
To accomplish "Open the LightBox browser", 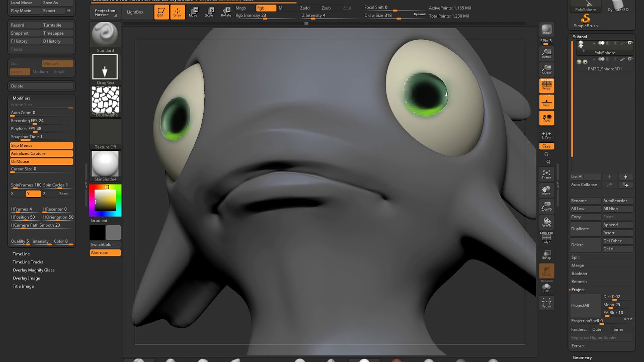I will tap(135, 12).
